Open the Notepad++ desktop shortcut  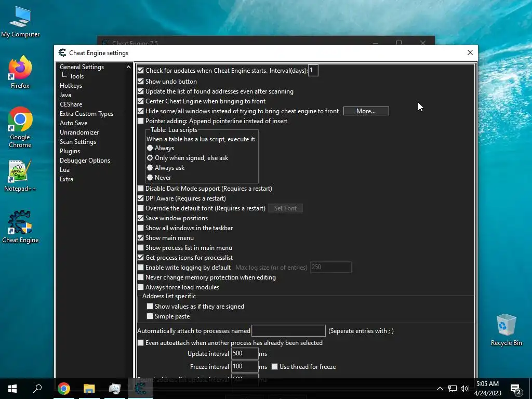[20, 176]
